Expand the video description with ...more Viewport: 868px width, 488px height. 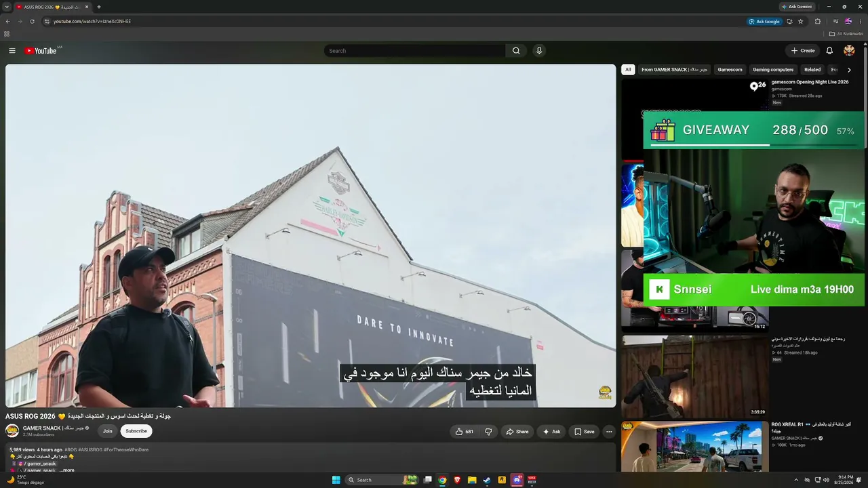tap(67, 470)
